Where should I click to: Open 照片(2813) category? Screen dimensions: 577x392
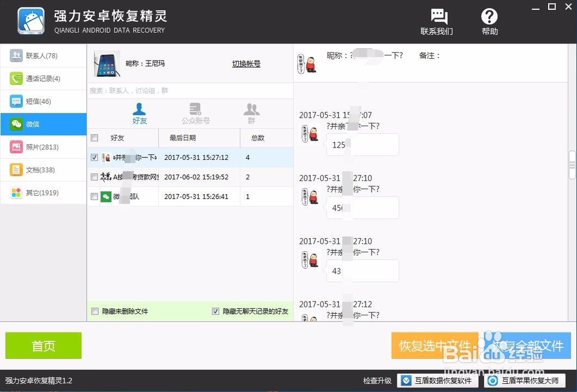point(43,147)
